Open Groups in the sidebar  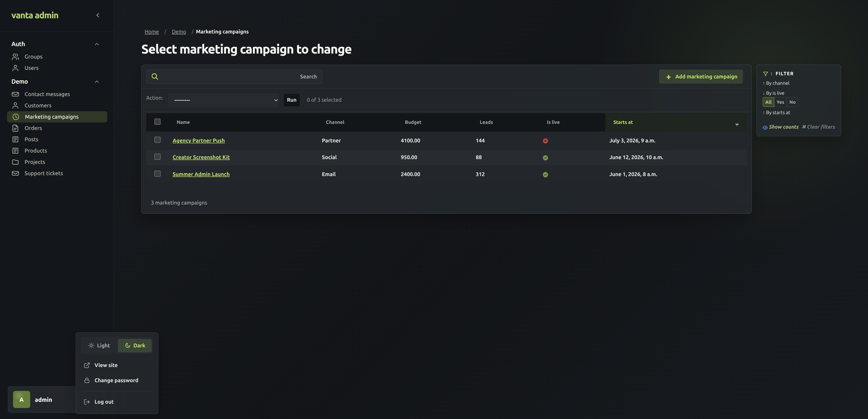(x=33, y=56)
